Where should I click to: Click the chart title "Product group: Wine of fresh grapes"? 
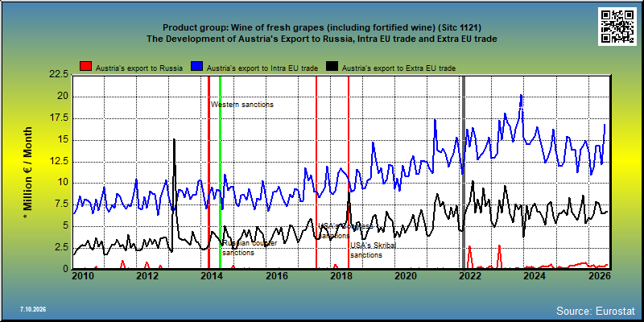321,27
